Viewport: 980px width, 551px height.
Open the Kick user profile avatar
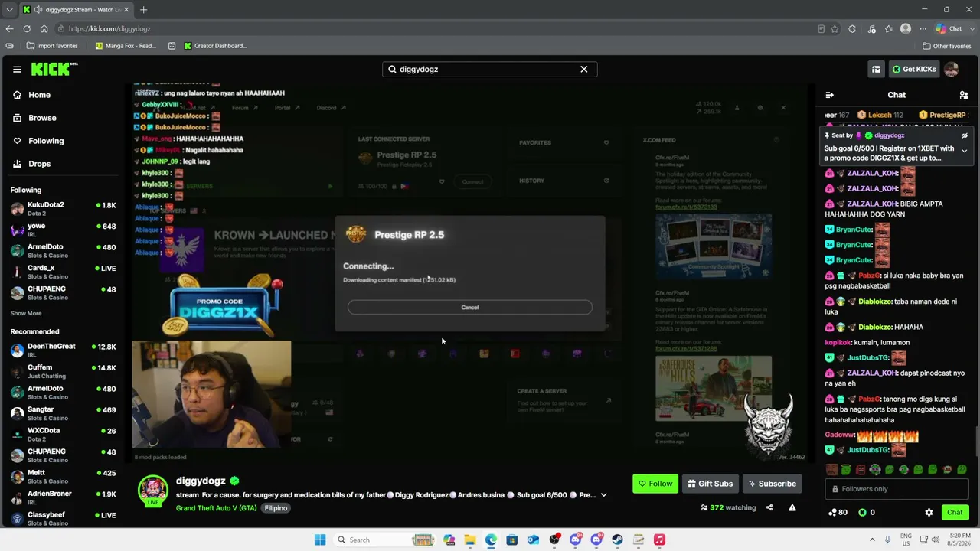[x=952, y=69]
